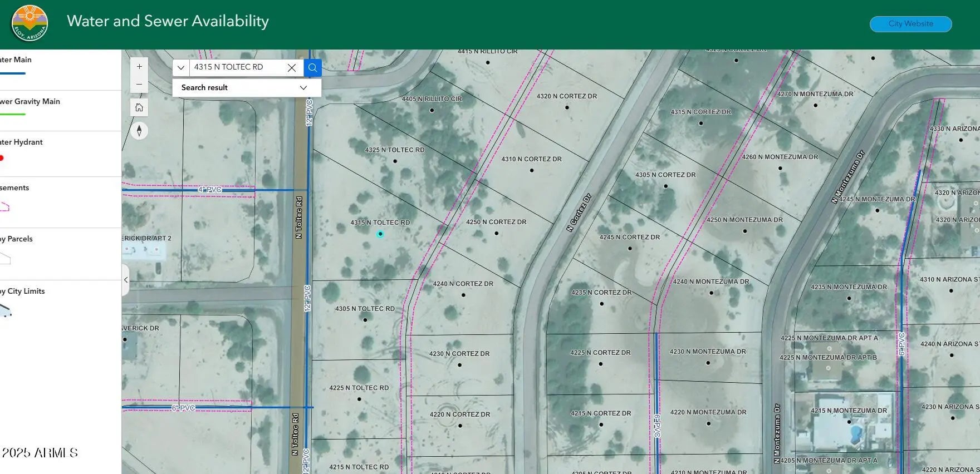
Task: Open the search source dropdown arrow
Action: click(x=181, y=67)
